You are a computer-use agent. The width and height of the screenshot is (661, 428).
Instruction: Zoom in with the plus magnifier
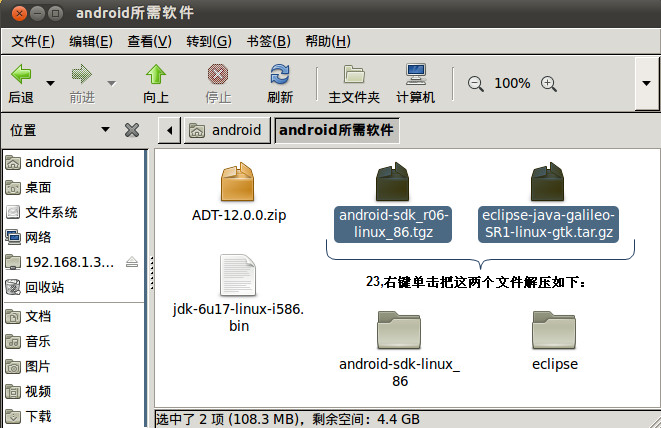point(549,83)
